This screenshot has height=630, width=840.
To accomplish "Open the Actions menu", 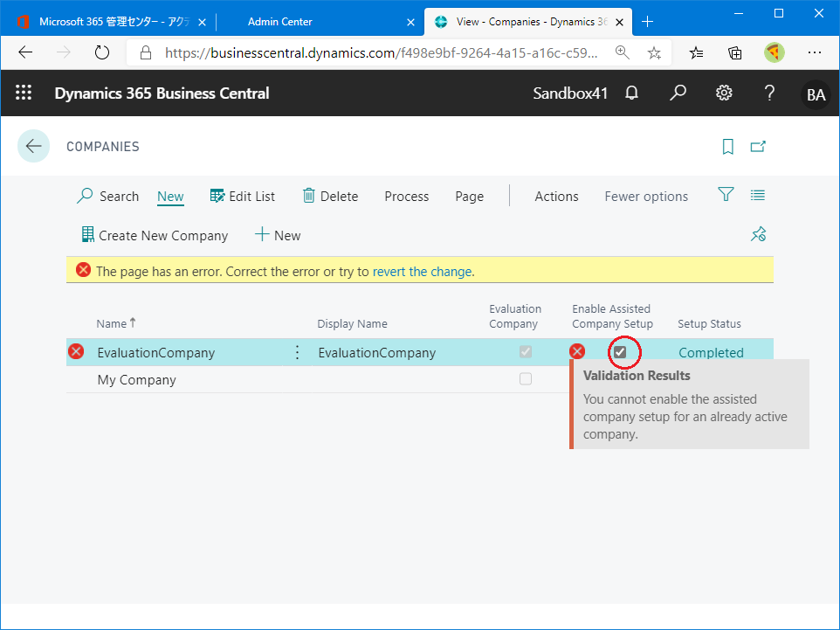I will (556, 197).
